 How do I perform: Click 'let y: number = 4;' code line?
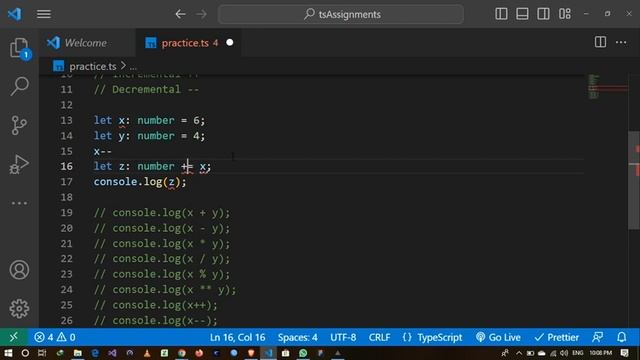coord(149,136)
